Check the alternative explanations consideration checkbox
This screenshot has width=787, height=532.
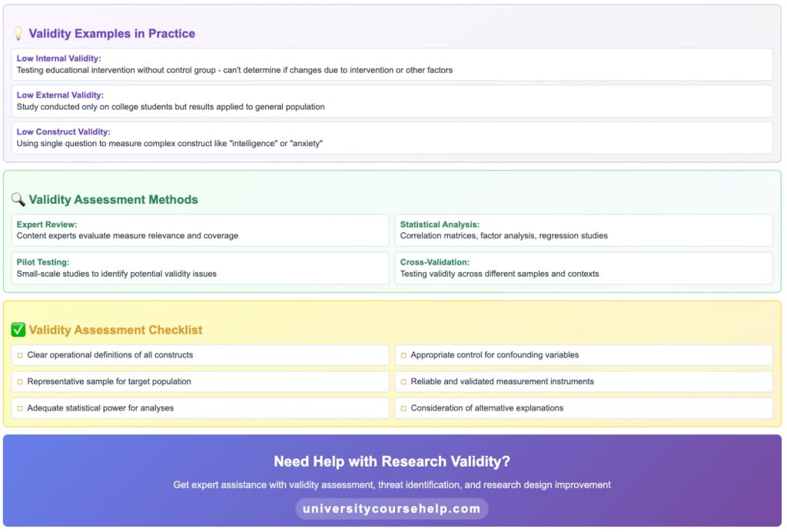[x=403, y=407]
